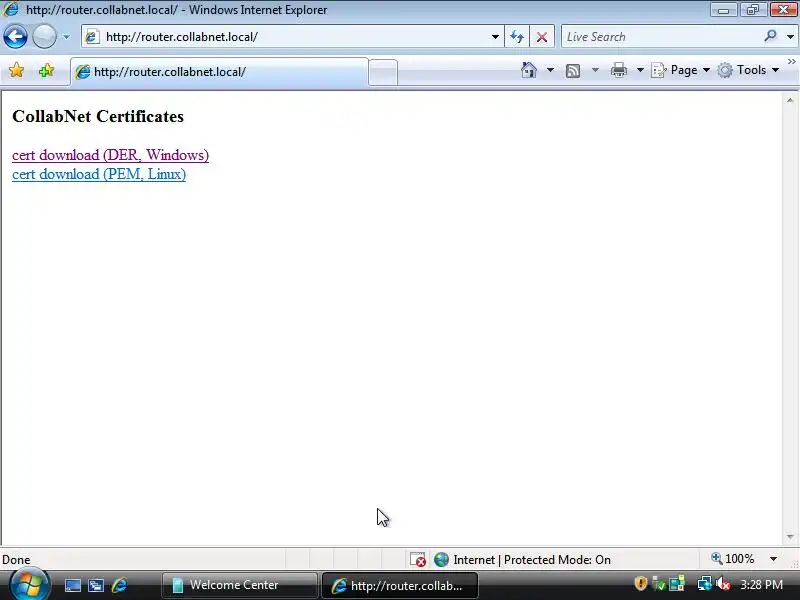
Task: Click the network tray icon
Action: click(704, 584)
